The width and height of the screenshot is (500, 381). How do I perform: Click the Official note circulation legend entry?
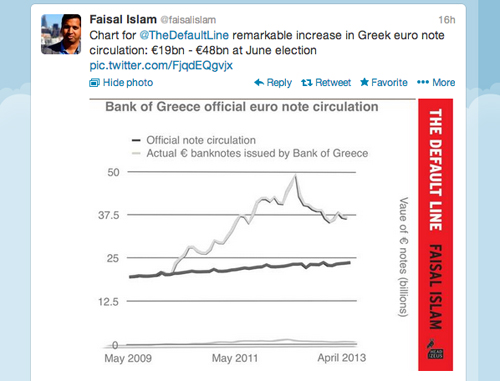coord(194,140)
